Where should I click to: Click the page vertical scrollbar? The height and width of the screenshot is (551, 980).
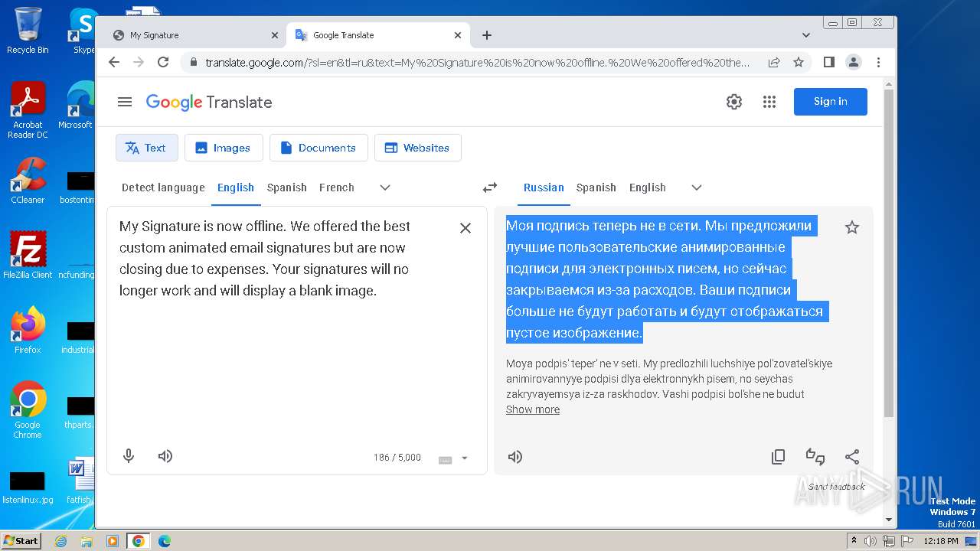[x=889, y=253]
